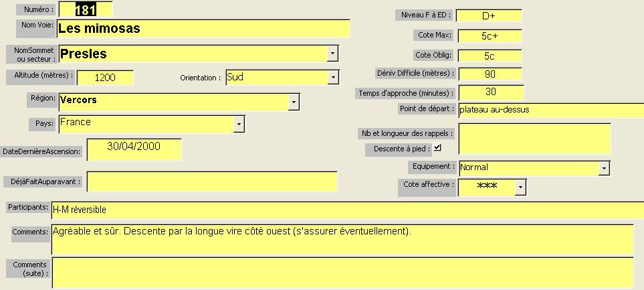Click the Nom Voie field Les mimosas
The image size is (644, 290).
coord(203,28)
